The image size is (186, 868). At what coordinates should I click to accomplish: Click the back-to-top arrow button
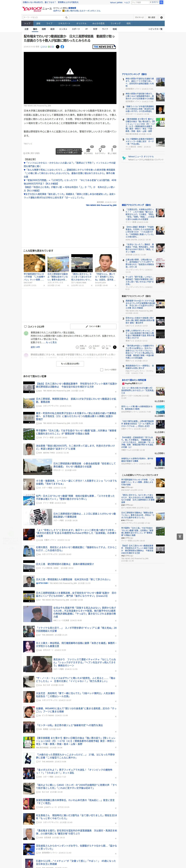pos(180,536)
